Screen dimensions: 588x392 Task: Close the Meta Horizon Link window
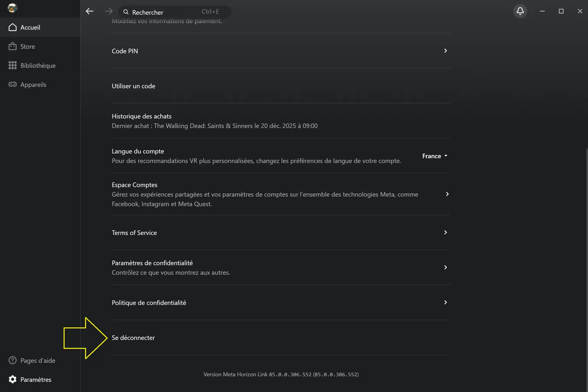580,11
